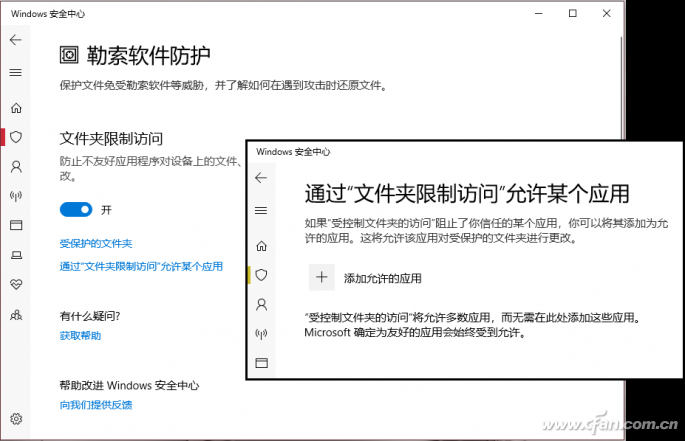Minimize the main Windows 安全中心 window

539,14
